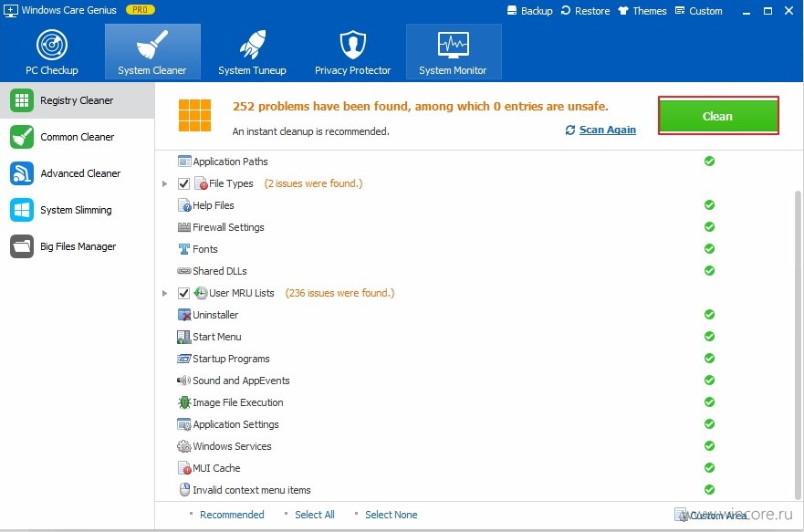Screen dimensions: 804x532
Task: Click the orange grid registry status icon
Action: pos(194,115)
